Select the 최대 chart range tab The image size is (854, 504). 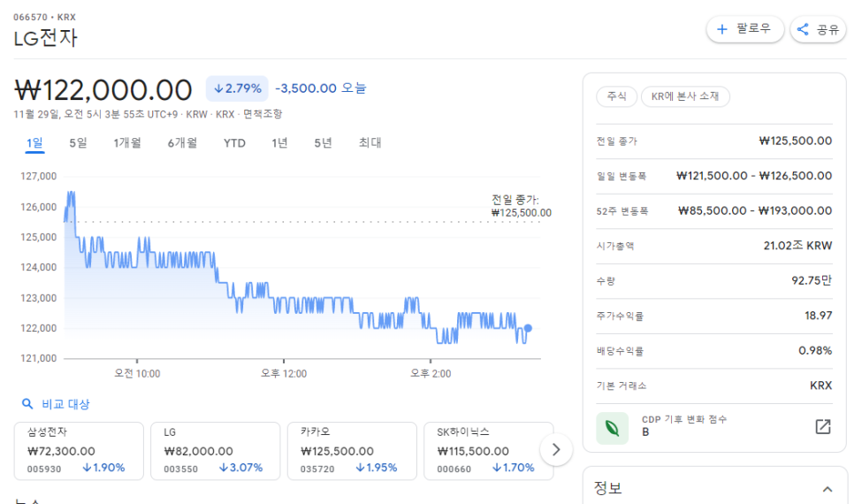click(370, 142)
